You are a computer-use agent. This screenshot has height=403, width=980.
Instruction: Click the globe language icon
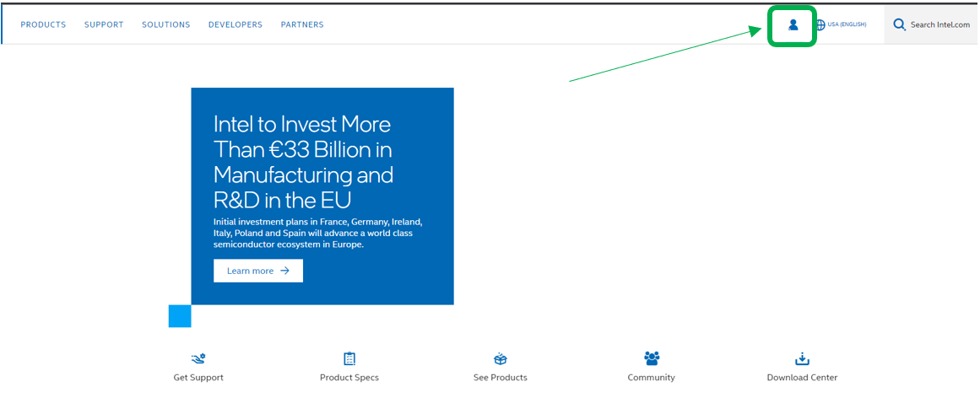point(820,25)
